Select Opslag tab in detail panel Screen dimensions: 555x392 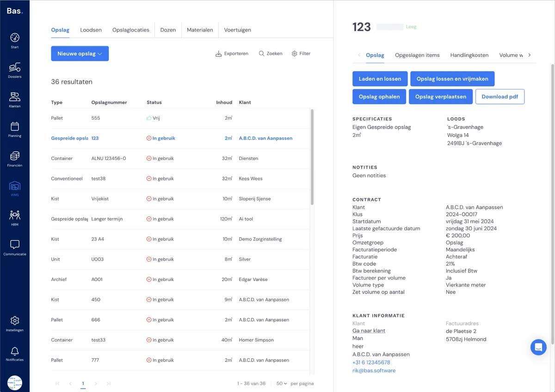click(x=375, y=55)
